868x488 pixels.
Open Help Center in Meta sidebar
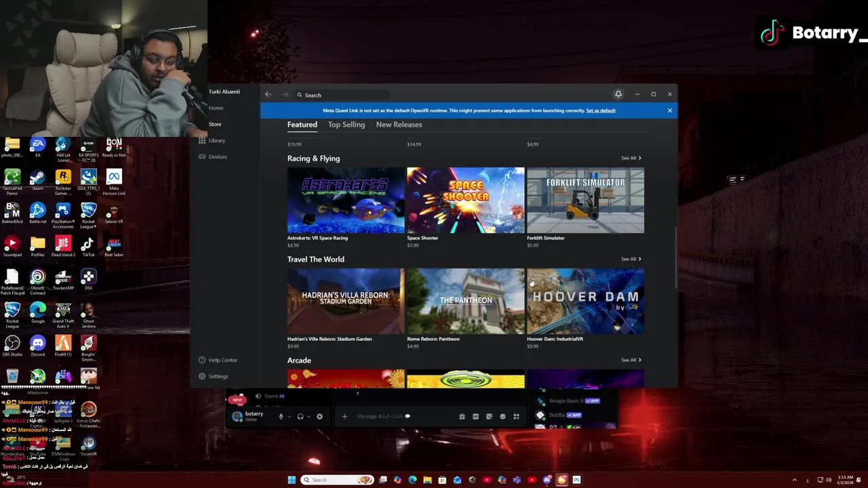218,360
